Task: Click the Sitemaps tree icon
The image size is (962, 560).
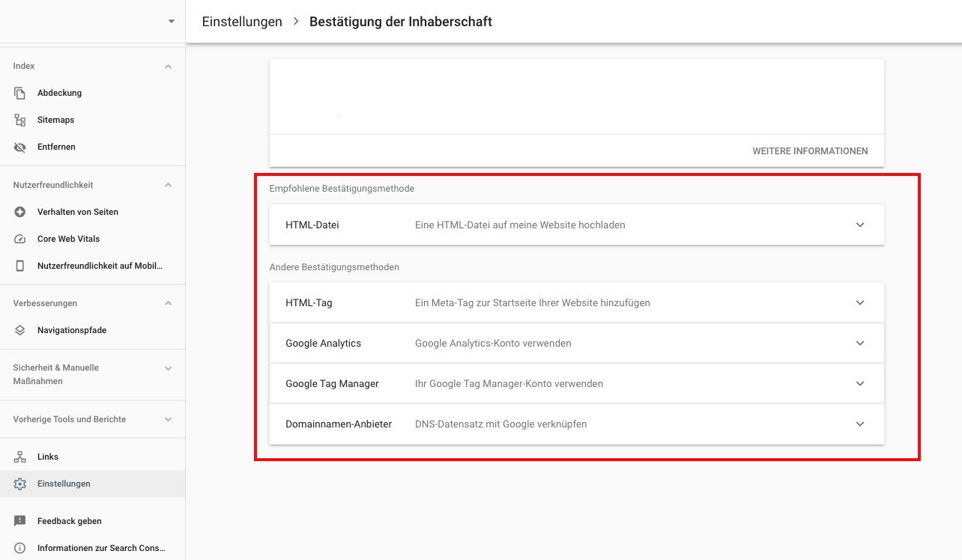Action: (20, 120)
